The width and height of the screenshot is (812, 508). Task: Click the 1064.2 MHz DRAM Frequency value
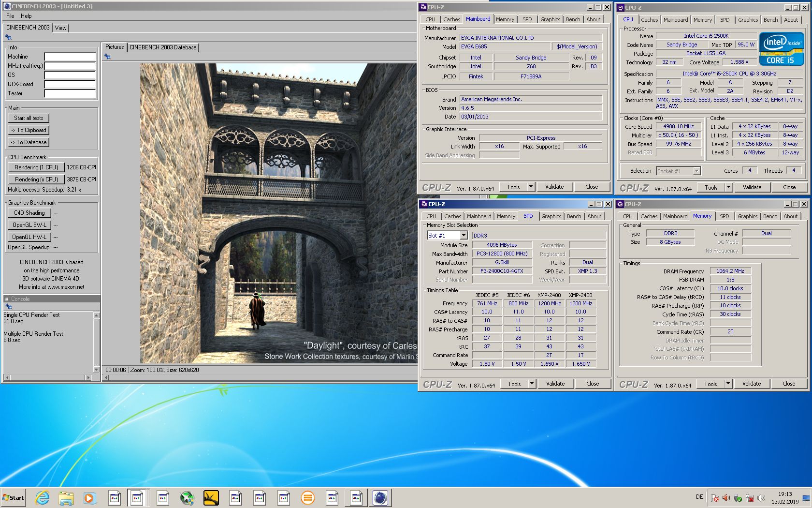pyautogui.click(x=730, y=271)
